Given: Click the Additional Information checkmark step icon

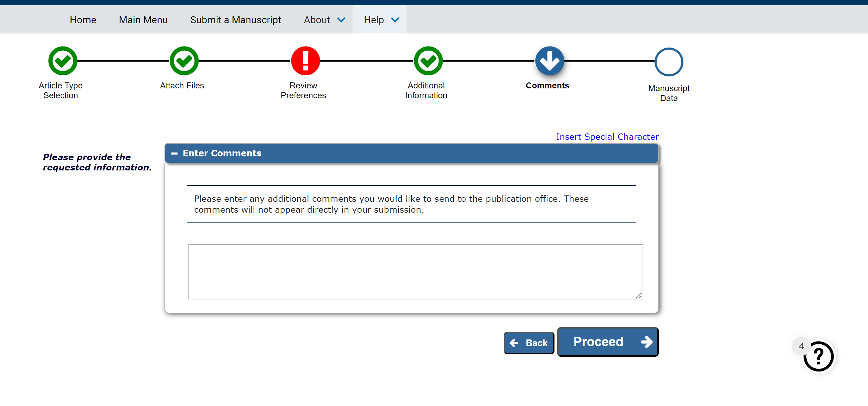Looking at the screenshot, I should [x=428, y=61].
